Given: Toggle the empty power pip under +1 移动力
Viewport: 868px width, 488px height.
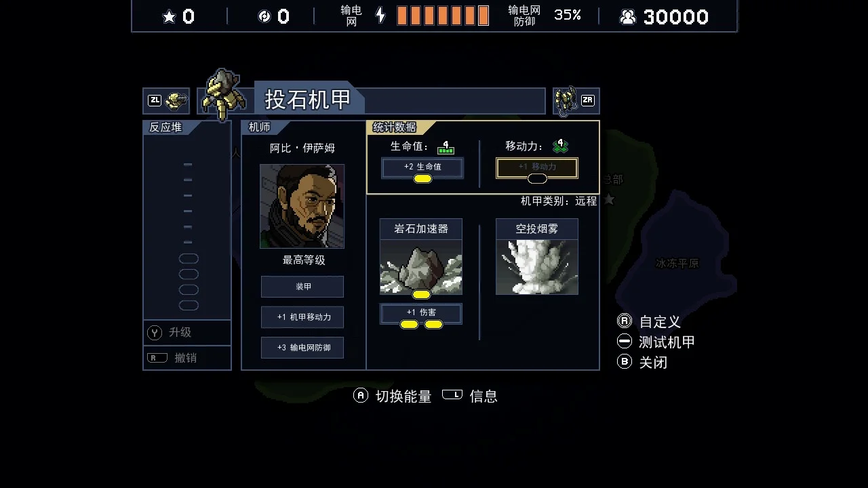Looking at the screenshot, I should pos(537,179).
